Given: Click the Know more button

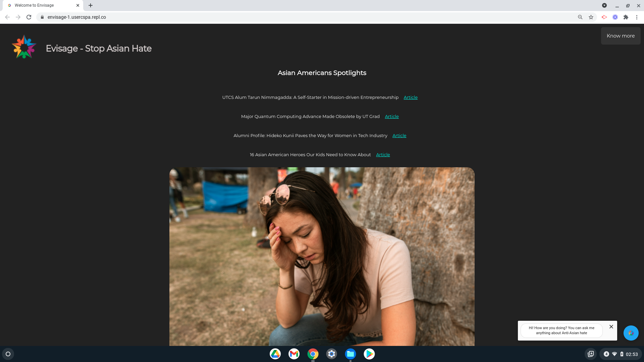Looking at the screenshot, I should (621, 36).
